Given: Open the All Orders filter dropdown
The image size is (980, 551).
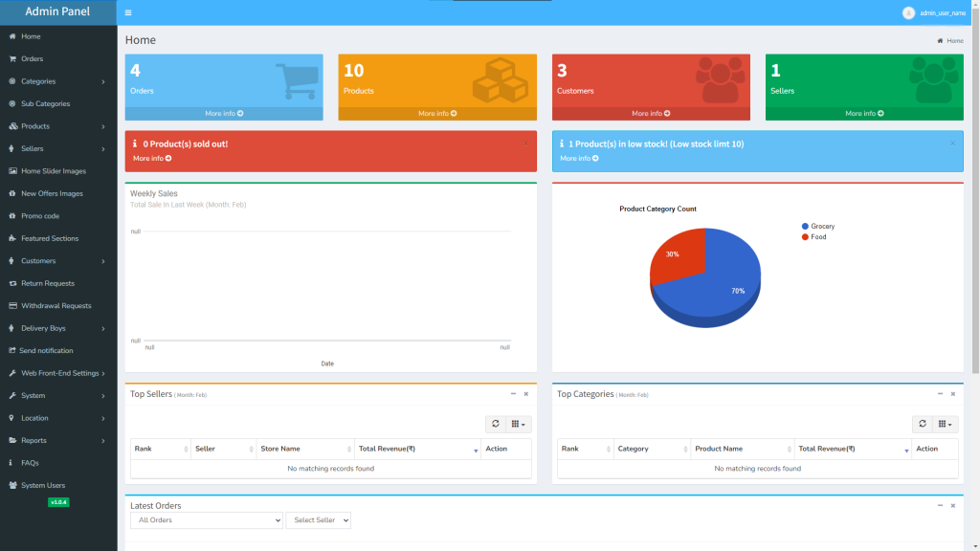Looking at the screenshot, I should (x=206, y=519).
